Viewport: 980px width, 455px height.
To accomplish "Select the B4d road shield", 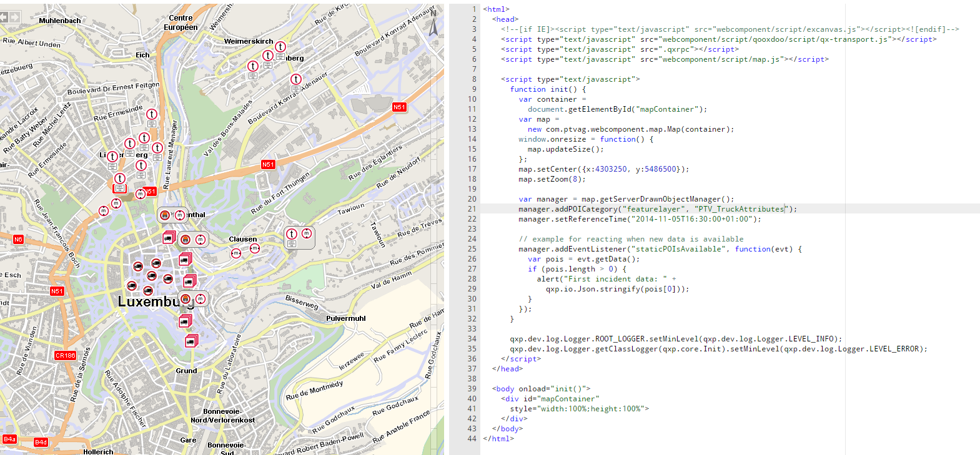I will click(x=41, y=442).
